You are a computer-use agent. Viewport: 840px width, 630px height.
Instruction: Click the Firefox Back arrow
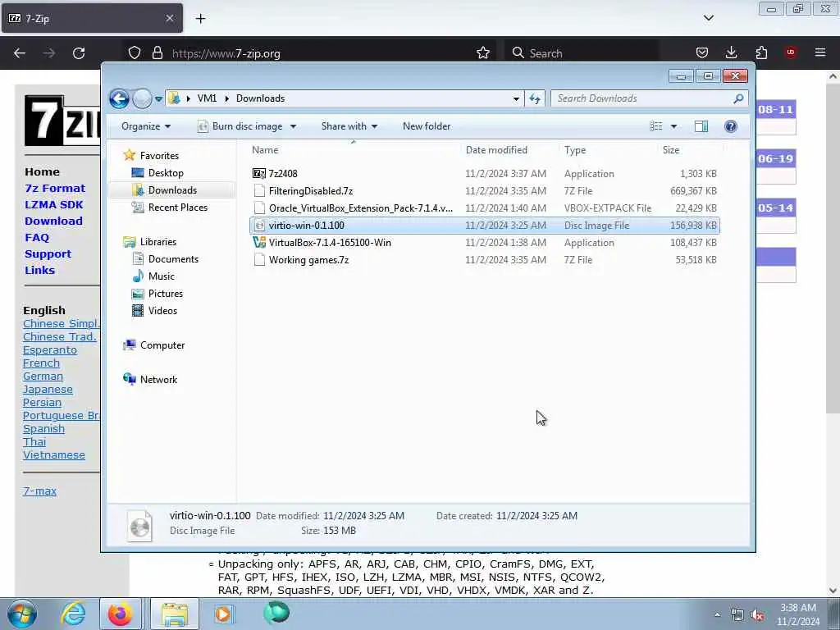(x=20, y=53)
